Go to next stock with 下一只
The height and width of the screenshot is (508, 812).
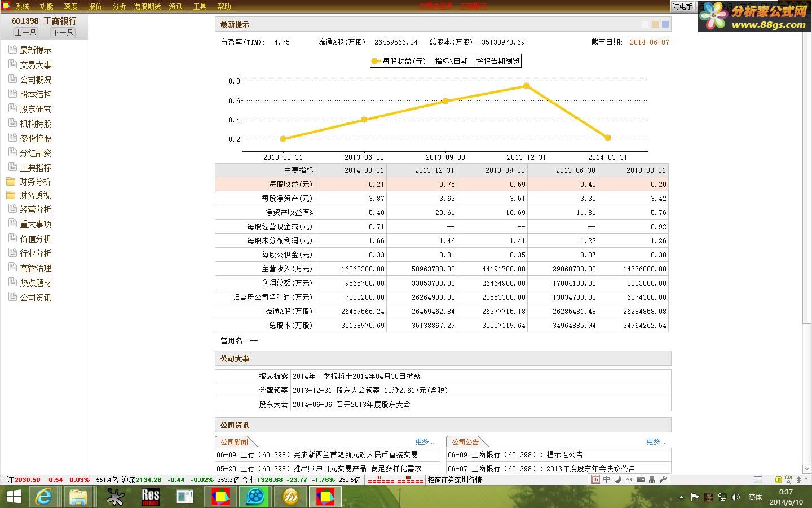63,32
